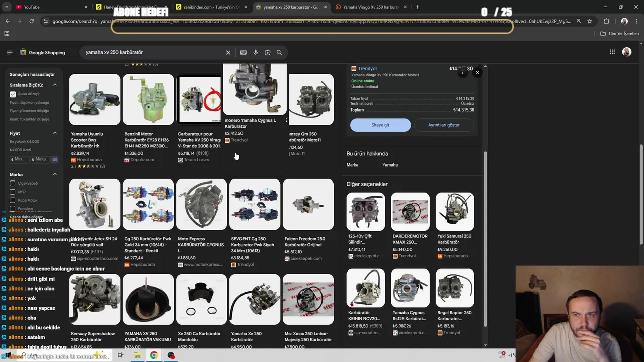
Task: Focus the minimum price field
Action: coord(19,159)
